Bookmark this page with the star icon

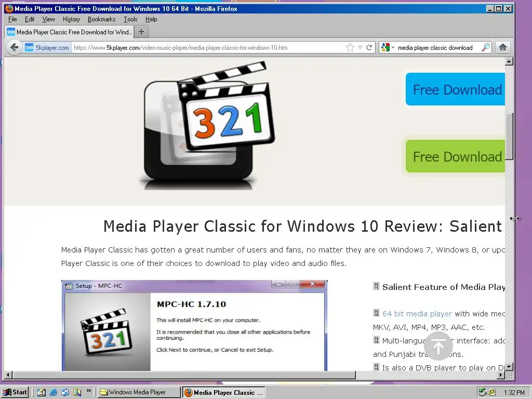click(350, 47)
